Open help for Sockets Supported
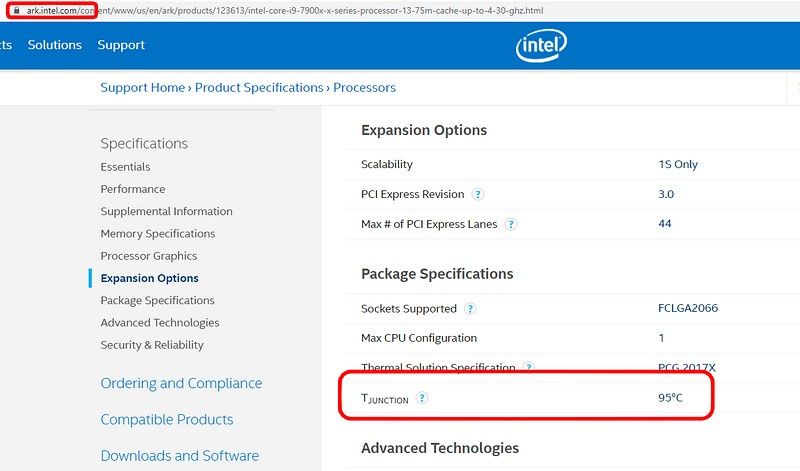This screenshot has height=471, width=800. coord(470,309)
